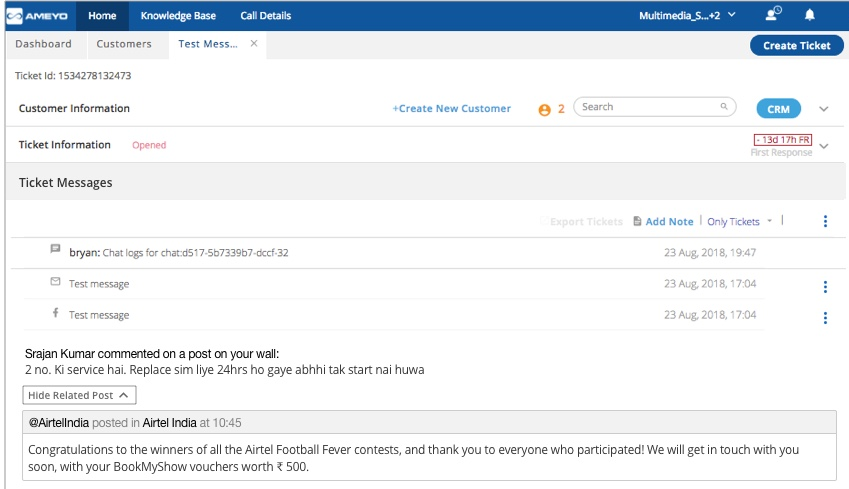Open Call Details menu
The width and height of the screenshot is (849, 489).
click(x=266, y=16)
